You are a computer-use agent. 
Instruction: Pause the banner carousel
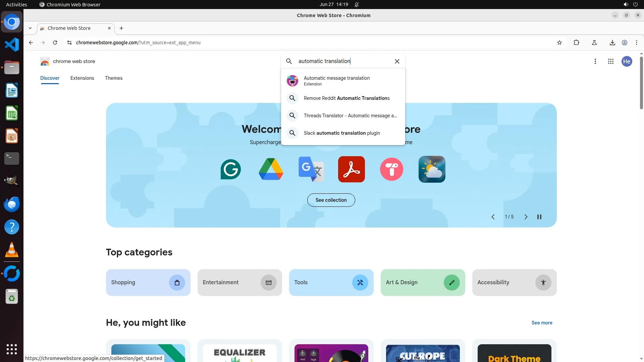(539, 217)
